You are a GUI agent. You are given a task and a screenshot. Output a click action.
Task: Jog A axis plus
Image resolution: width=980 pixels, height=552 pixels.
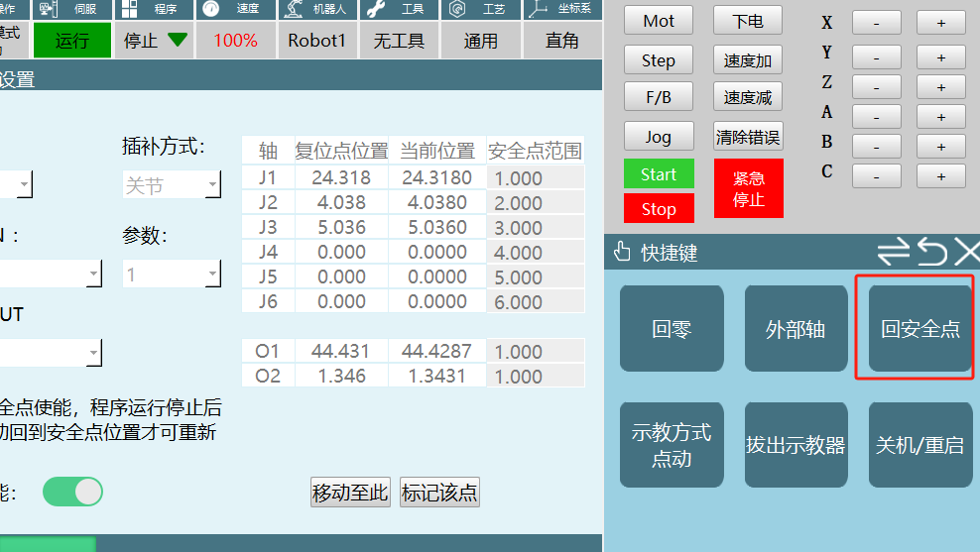click(941, 117)
